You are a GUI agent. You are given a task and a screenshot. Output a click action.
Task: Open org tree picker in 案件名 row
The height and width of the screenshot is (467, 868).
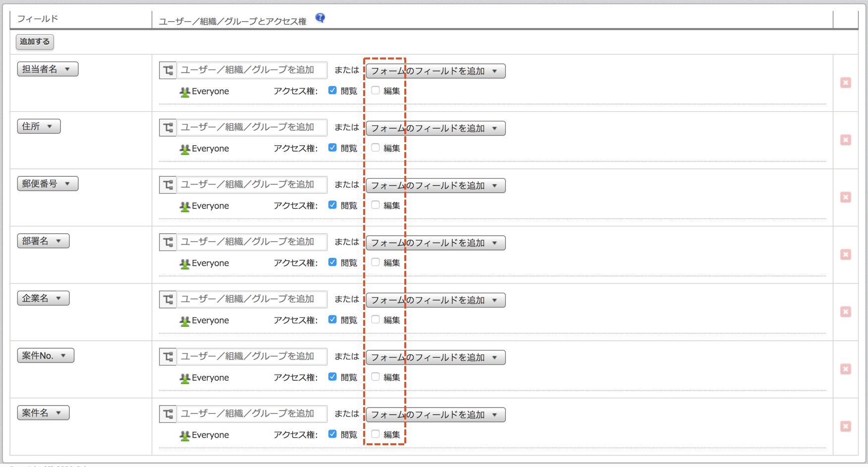coord(168,414)
